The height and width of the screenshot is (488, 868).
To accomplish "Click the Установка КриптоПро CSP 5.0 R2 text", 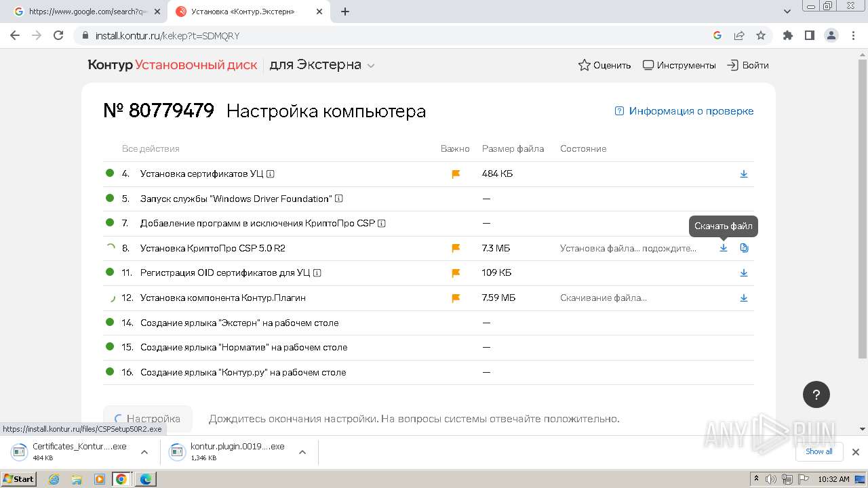I will [212, 248].
